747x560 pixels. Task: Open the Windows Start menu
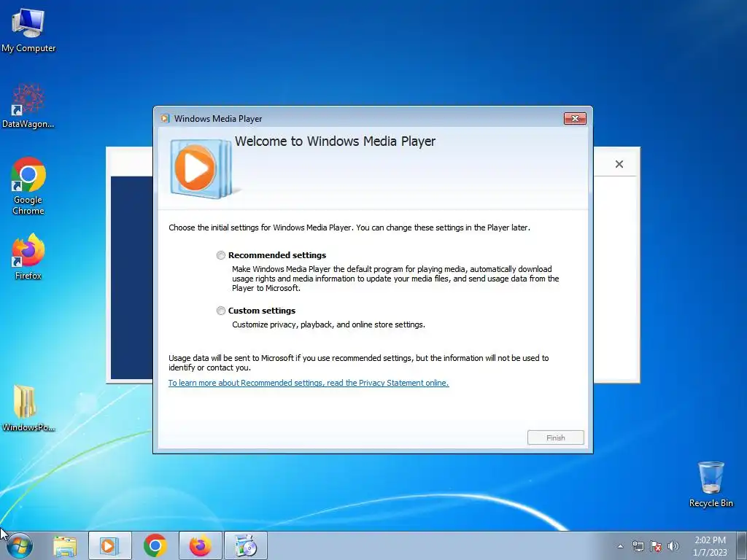20,545
